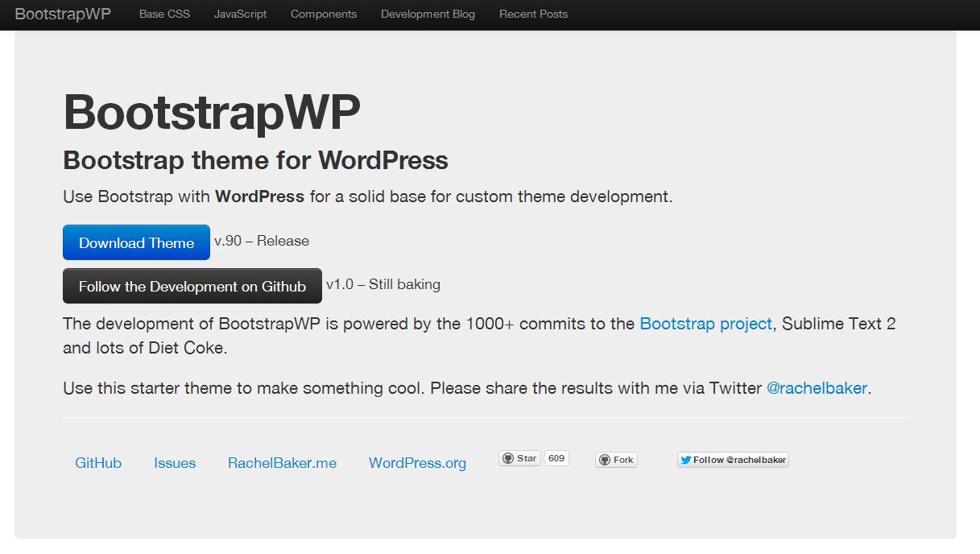
Task: Open the Base CSS menu item
Action: (164, 14)
